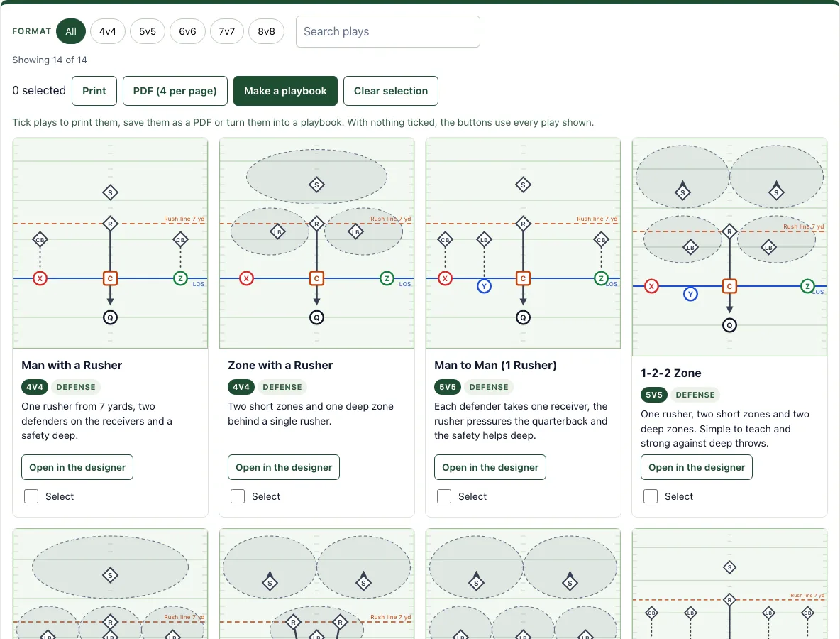Click Zone with a Rusher play diagram
The height and width of the screenshot is (639, 840).
(316, 244)
